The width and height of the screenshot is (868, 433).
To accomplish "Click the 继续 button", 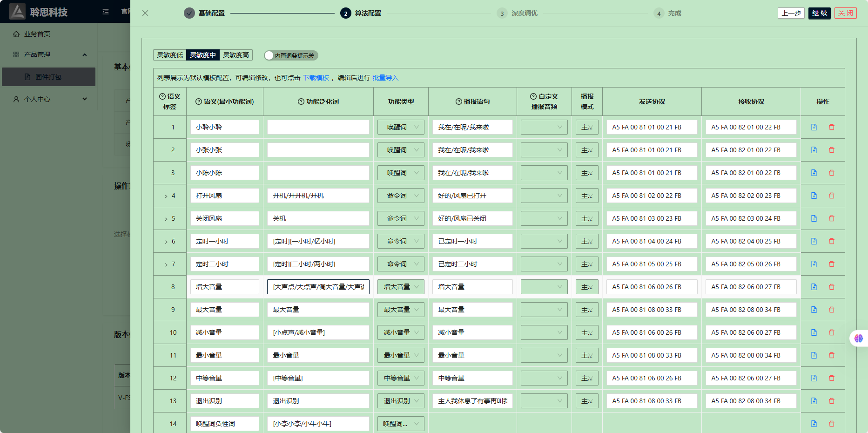I will (819, 13).
